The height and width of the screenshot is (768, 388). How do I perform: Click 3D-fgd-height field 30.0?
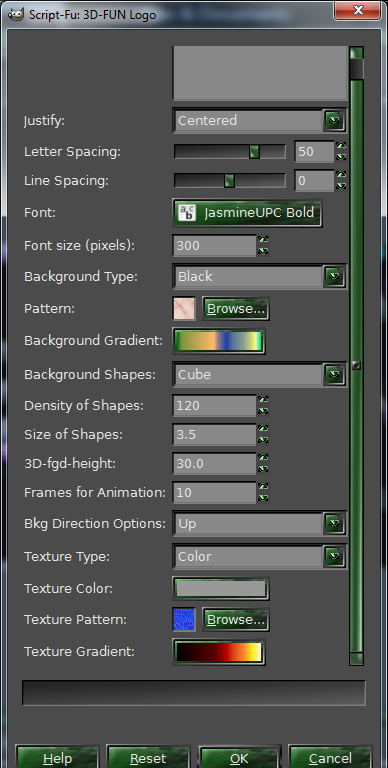pos(214,463)
